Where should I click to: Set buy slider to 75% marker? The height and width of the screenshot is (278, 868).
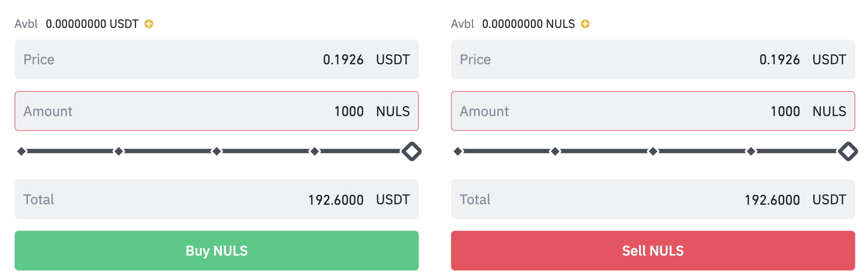pyautogui.click(x=315, y=151)
